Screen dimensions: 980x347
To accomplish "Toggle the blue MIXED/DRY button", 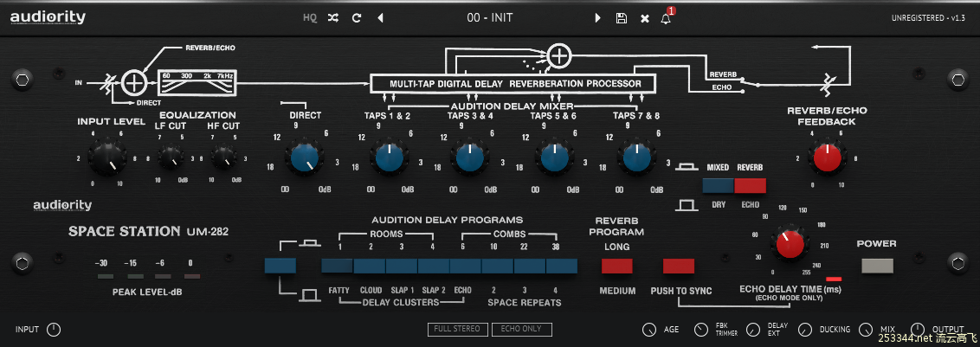I will 719,185.
